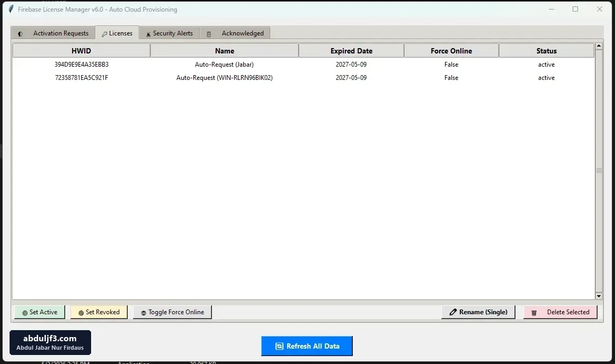Click the Rename (Single) button
Screen dimensions: 615x364
click(478, 312)
